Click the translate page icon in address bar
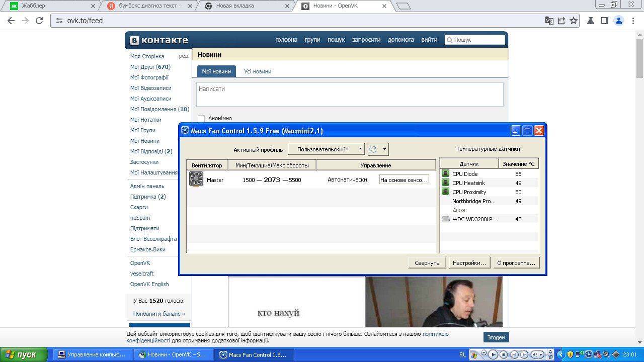 pos(549,21)
